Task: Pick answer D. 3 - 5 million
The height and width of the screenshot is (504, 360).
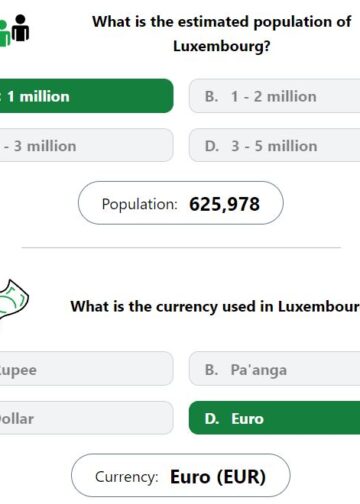Action: pyautogui.click(x=274, y=145)
